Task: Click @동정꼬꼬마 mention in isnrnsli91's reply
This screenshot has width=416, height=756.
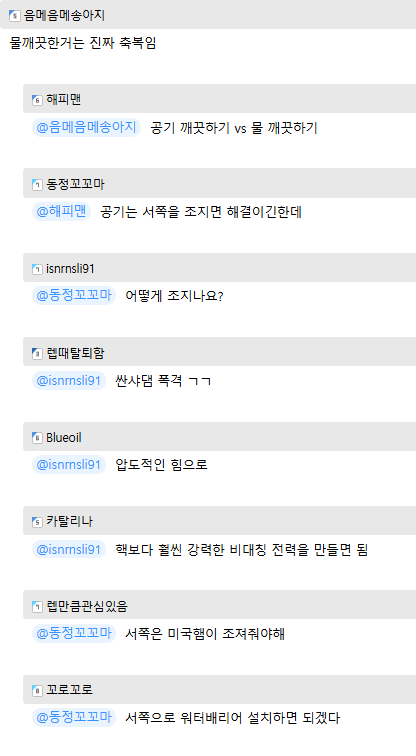Action: [x=74, y=295]
